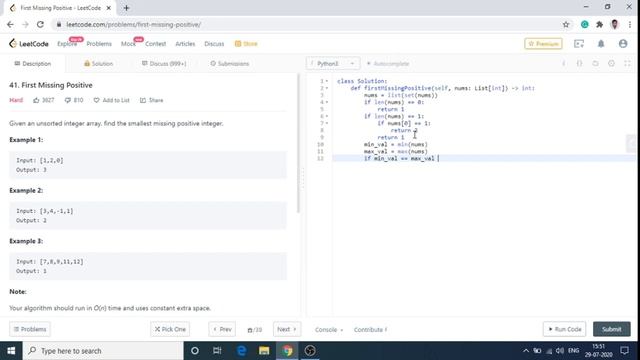This screenshot has width=640, height=360.
Task: Open the Python3 language dropdown
Action: [333, 64]
